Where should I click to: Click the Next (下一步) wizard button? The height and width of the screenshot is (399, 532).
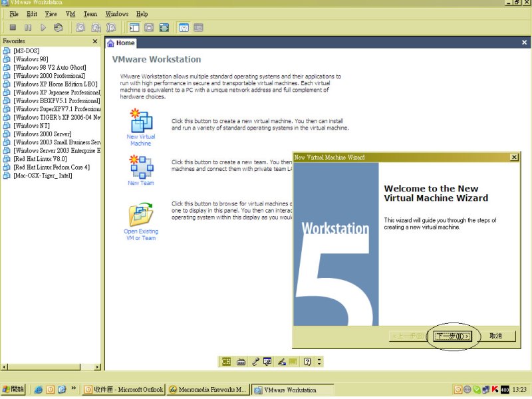pyautogui.click(x=453, y=336)
